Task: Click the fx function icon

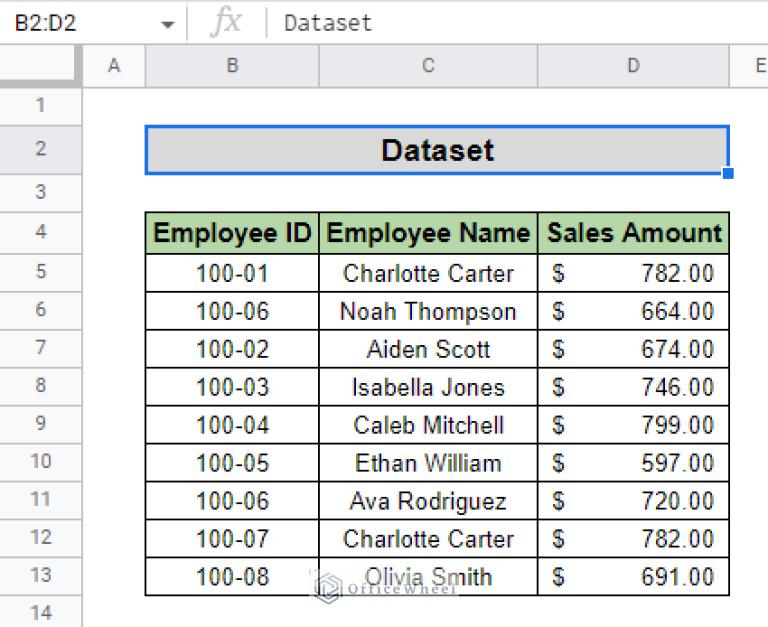Action: pyautogui.click(x=226, y=22)
